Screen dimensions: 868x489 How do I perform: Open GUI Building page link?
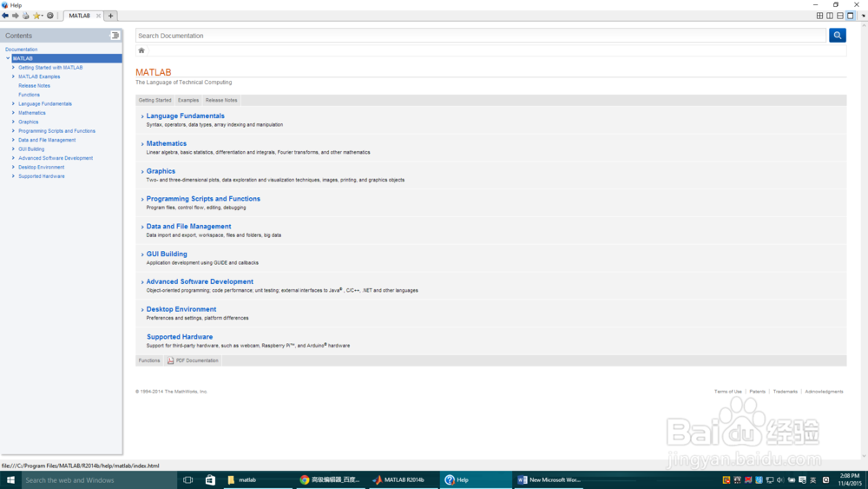tap(167, 254)
